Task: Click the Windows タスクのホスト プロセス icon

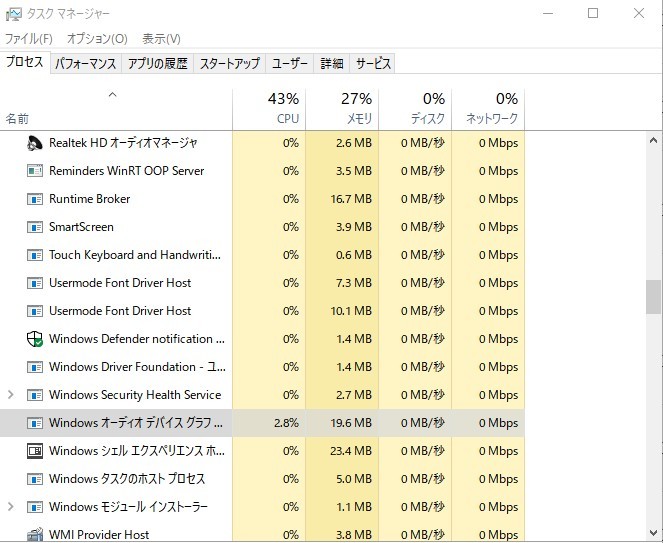Action: [35, 479]
